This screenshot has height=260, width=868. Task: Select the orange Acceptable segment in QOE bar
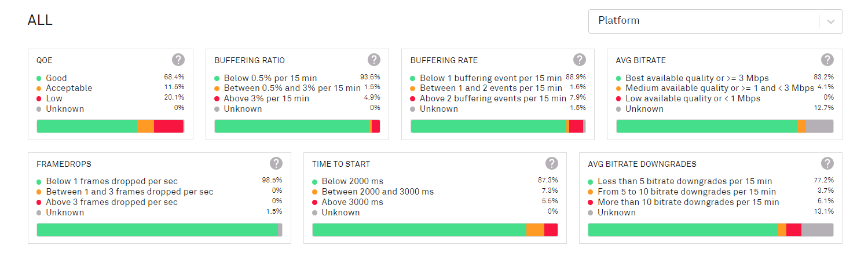(x=145, y=126)
